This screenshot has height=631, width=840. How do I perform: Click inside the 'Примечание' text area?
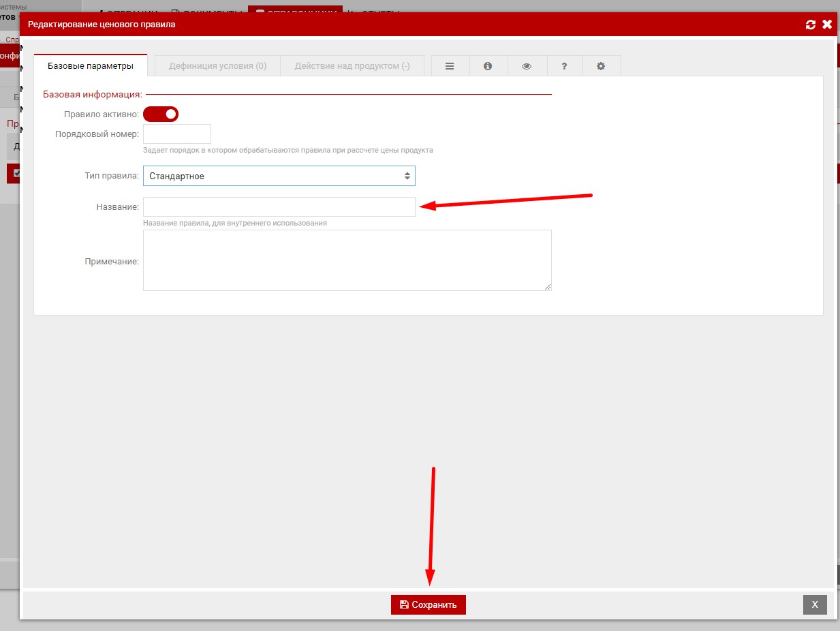[347, 260]
